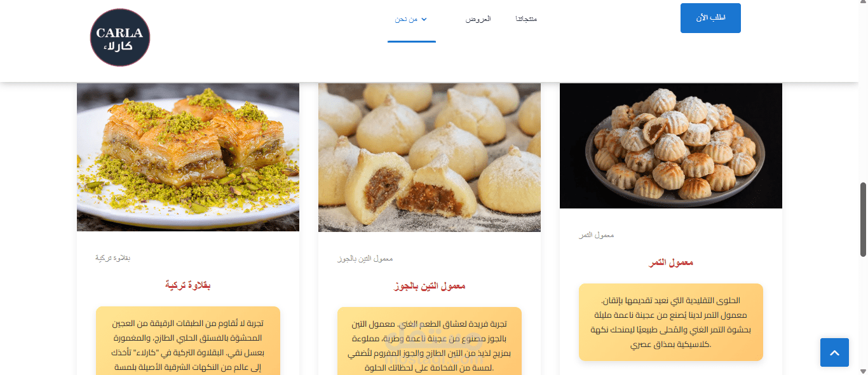Screen dimensions: 868x375
Task: Open the العروض menu item
Action: click(x=478, y=19)
